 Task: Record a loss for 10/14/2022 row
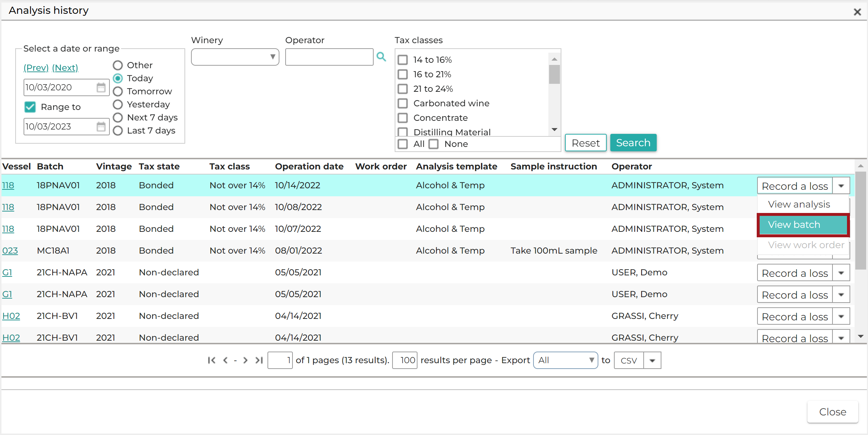pyautogui.click(x=795, y=186)
